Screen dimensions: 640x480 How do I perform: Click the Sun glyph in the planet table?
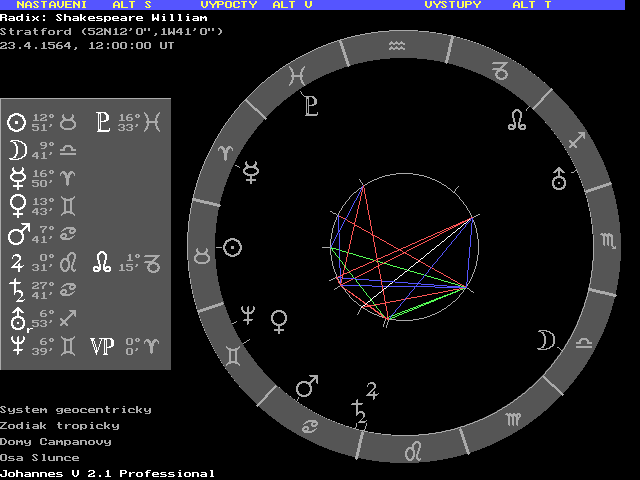point(16,123)
